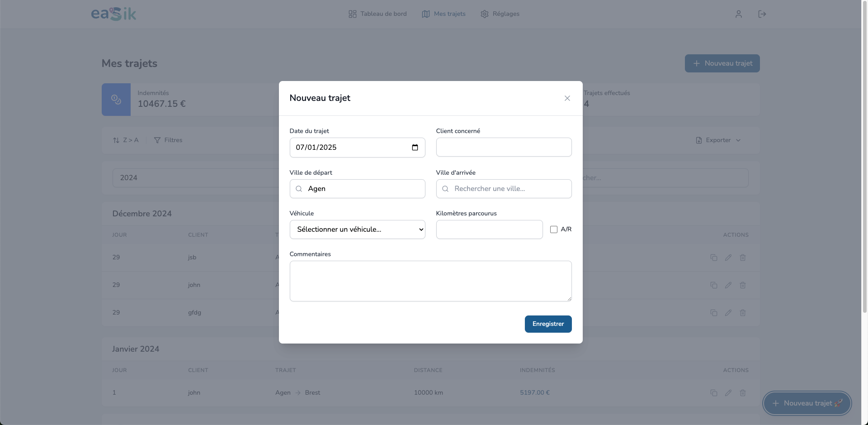Edit the 29 december john trip row
The image size is (868, 425).
[728, 285]
